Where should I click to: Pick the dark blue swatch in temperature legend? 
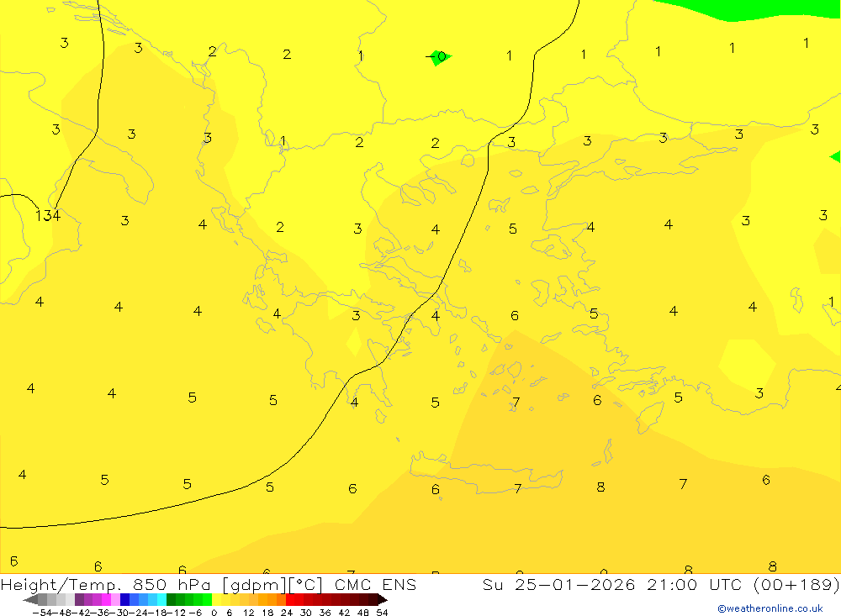(x=124, y=599)
